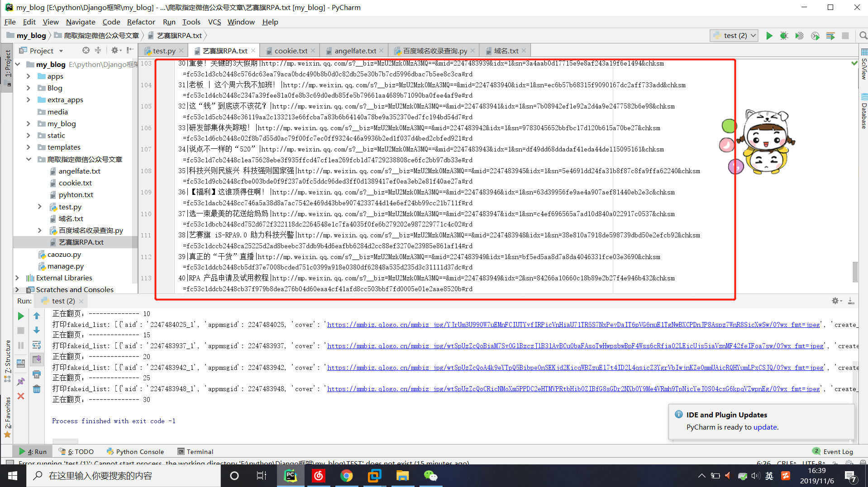
Task: Open Chrome from the taskbar
Action: [x=346, y=476]
